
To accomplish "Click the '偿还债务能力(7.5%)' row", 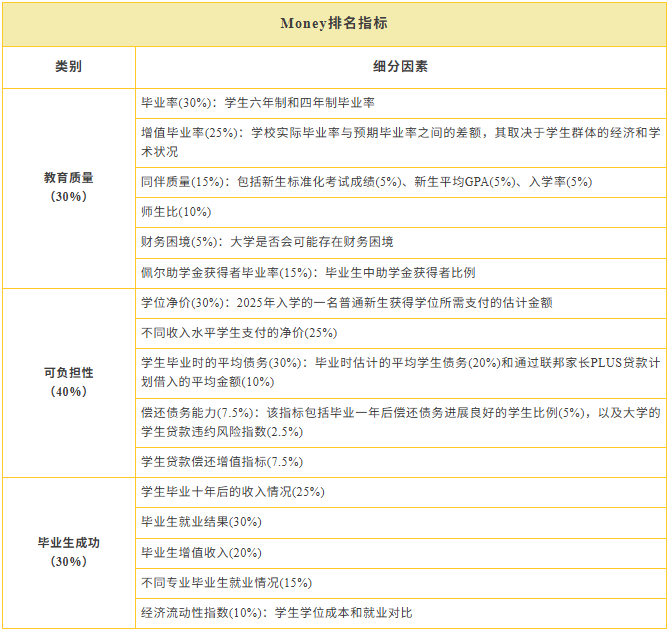I will click(x=401, y=422).
